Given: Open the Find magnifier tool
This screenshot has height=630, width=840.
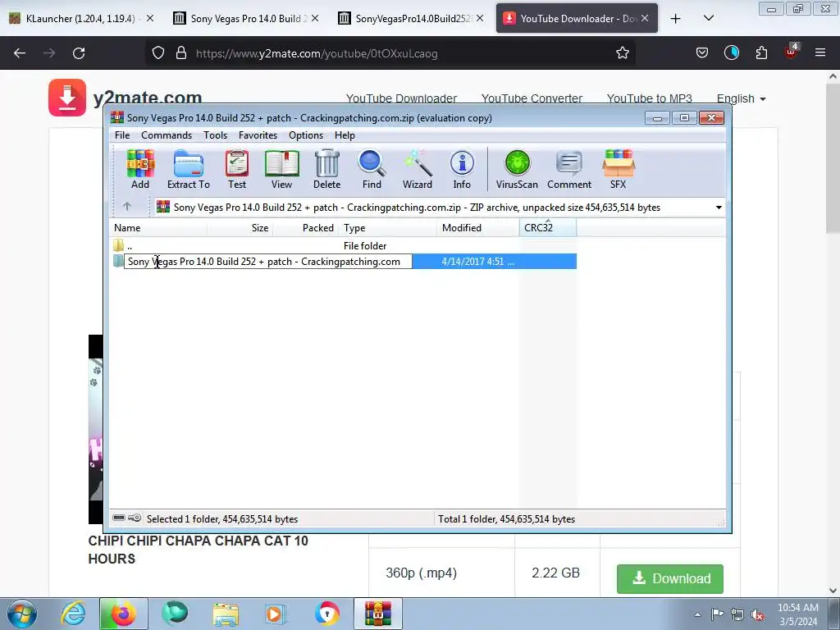Looking at the screenshot, I should (372, 169).
